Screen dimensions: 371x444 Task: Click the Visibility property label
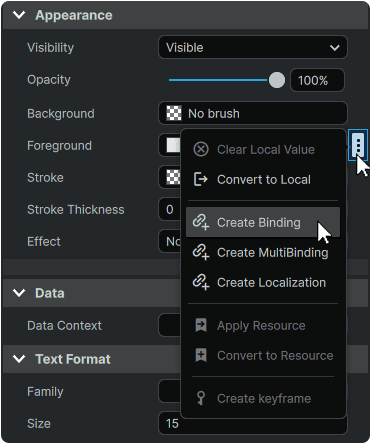click(50, 48)
